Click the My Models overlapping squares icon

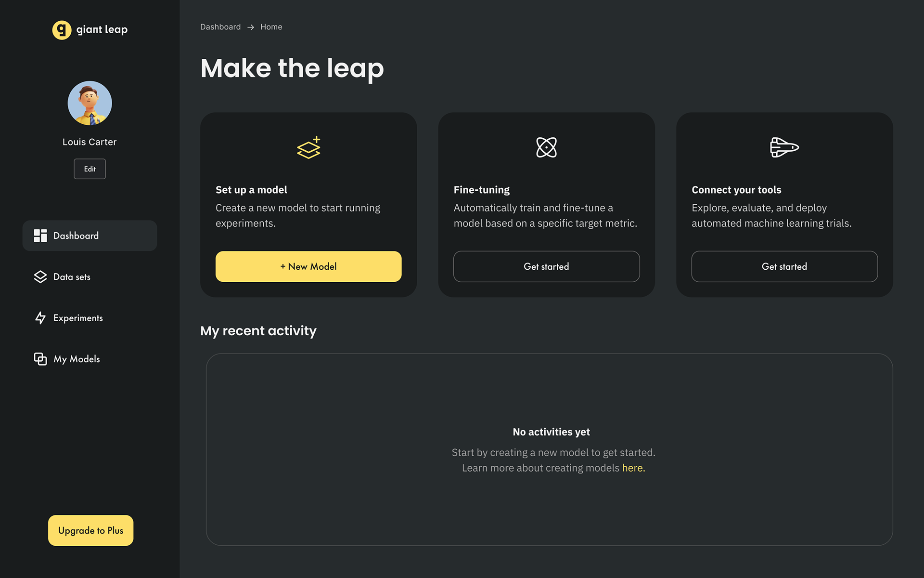[40, 359]
